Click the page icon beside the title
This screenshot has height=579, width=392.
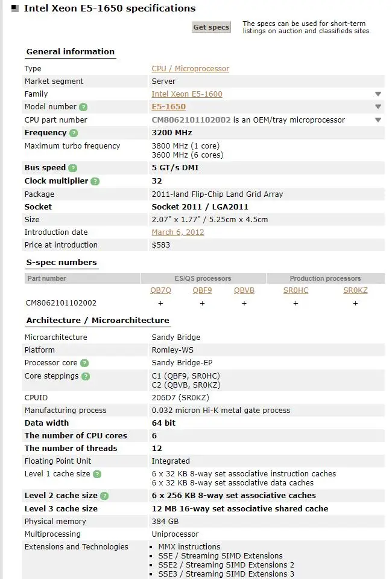coord(14,8)
